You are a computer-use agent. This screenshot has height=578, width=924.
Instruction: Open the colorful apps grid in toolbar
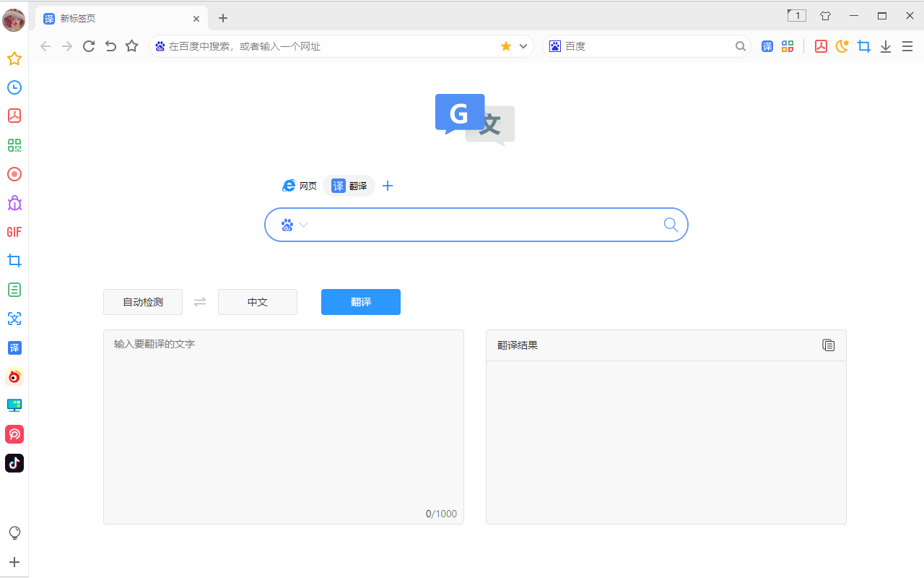(x=788, y=46)
